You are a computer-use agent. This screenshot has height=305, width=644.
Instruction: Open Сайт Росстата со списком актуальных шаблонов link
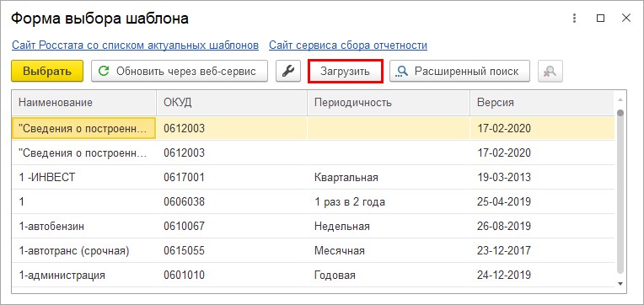[x=135, y=45]
